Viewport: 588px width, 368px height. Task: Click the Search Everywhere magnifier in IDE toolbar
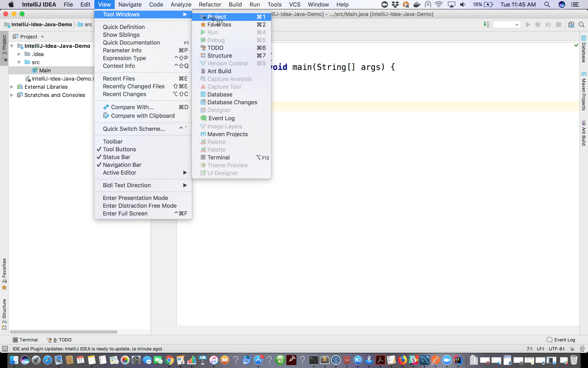582,25
